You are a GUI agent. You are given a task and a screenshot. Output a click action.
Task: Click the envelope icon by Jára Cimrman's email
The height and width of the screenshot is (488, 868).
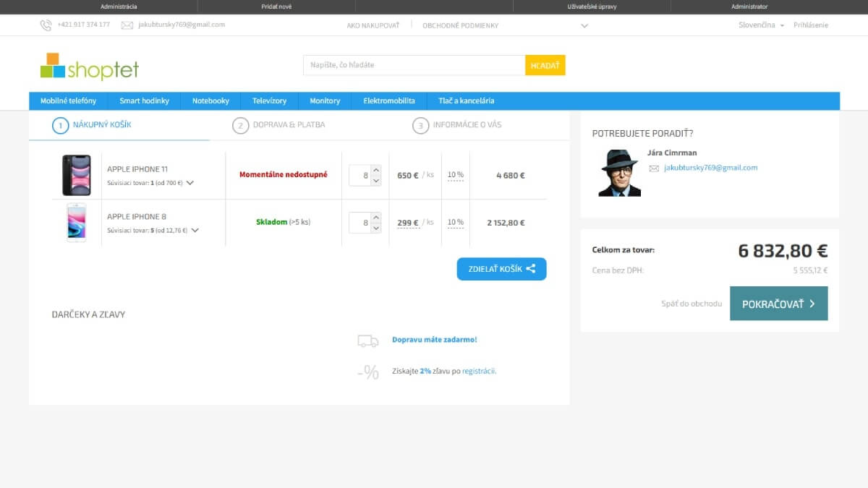click(x=654, y=168)
